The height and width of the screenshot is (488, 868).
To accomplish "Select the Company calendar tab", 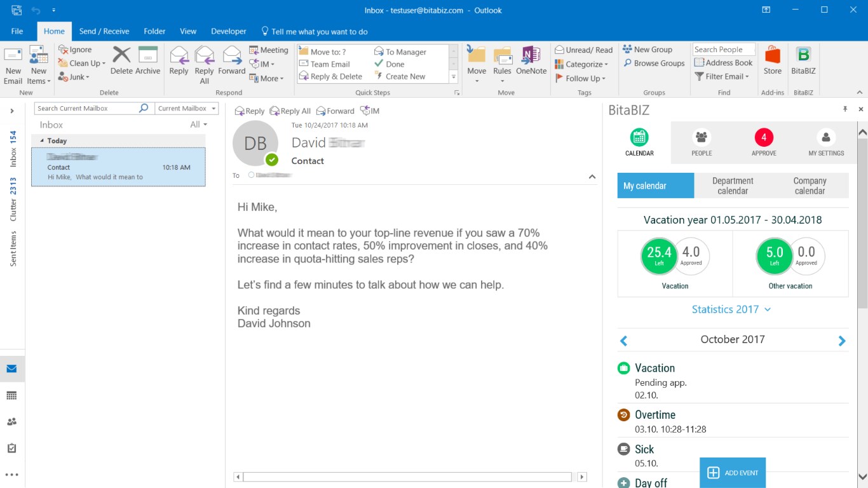I will [x=810, y=186].
